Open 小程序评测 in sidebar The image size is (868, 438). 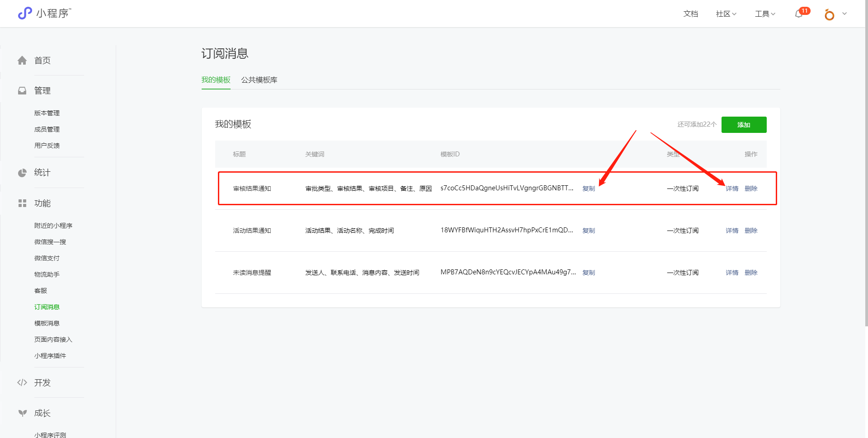click(x=50, y=435)
